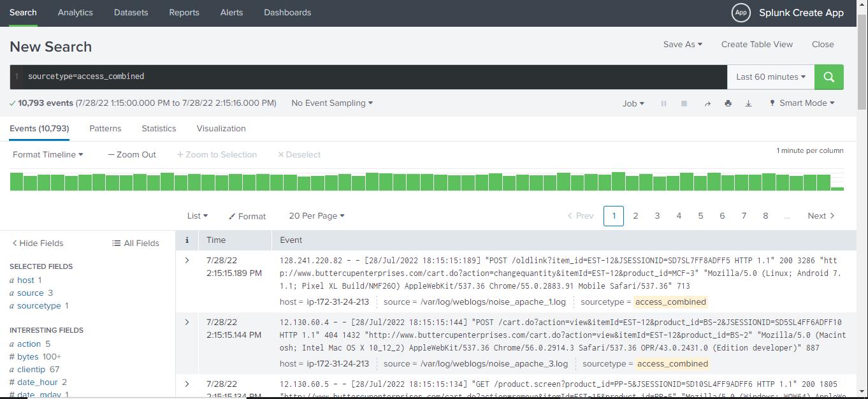Click Create Table View
This screenshot has height=399, width=868.
coord(756,45)
